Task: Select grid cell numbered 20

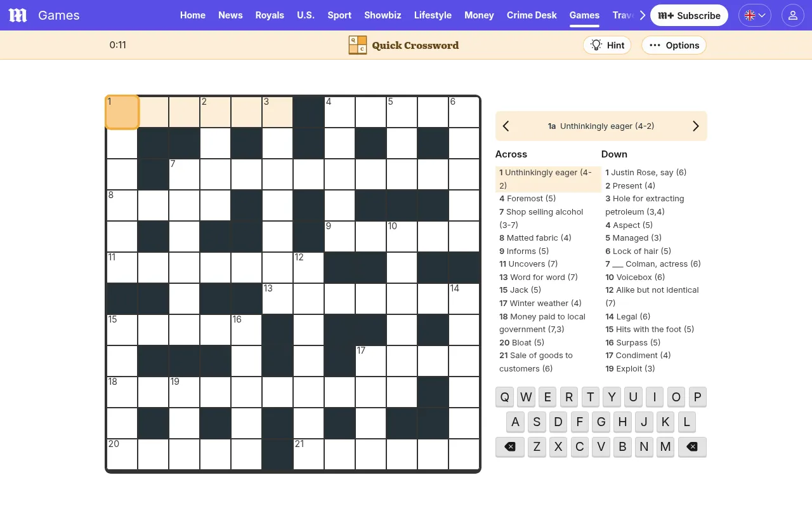Action: [122, 454]
